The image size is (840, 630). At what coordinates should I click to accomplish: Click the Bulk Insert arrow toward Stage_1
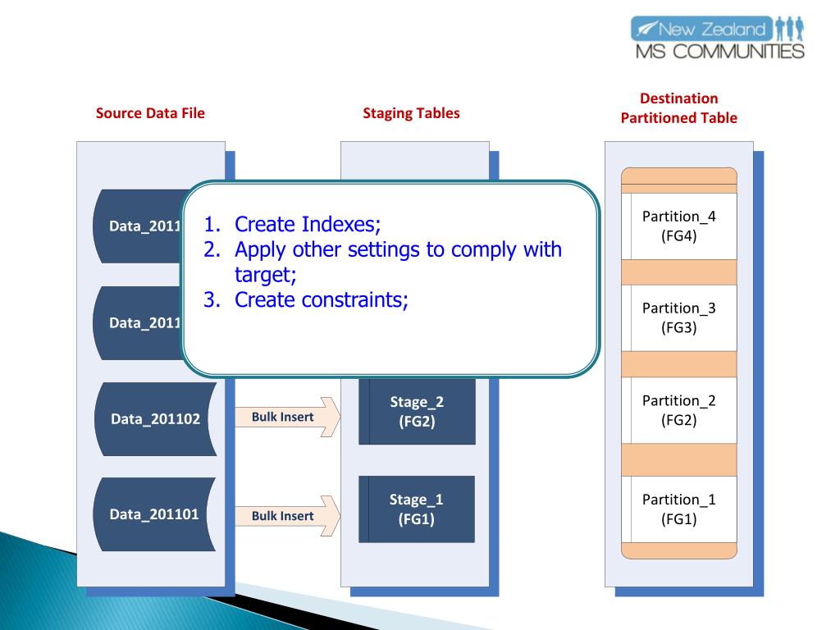[x=288, y=516]
